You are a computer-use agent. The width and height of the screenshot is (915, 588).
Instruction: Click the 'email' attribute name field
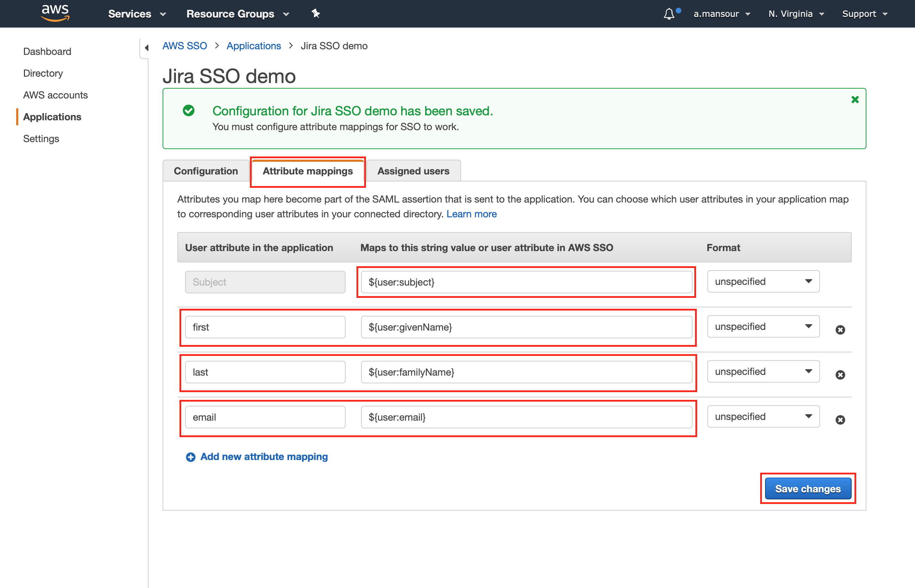point(265,417)
